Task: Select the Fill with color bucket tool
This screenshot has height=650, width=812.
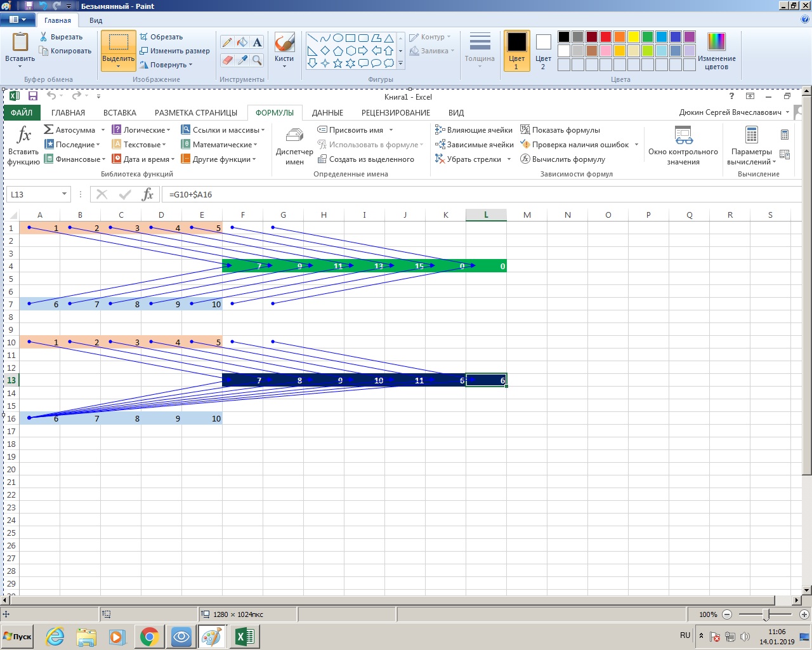Action: (242, 43)
